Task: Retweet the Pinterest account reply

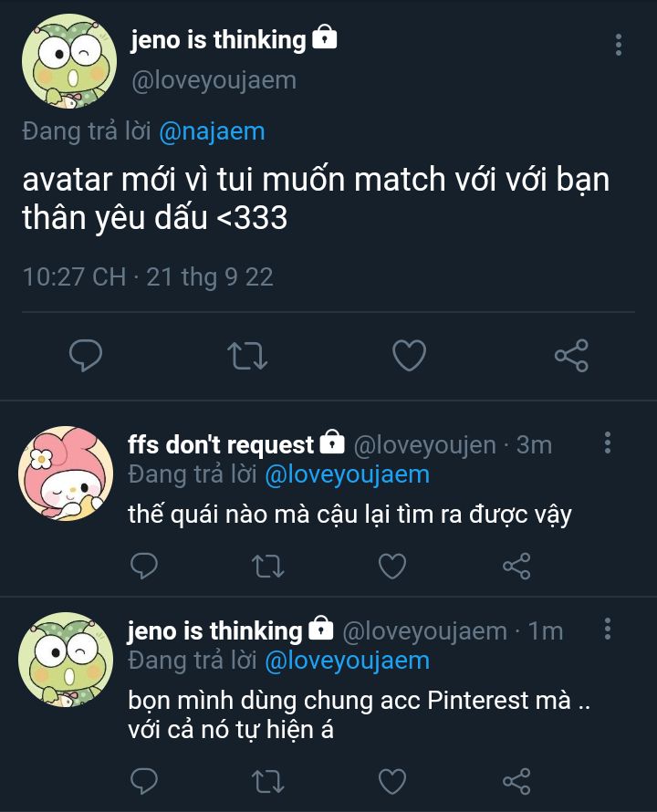Action: click(x=268, y=781)
